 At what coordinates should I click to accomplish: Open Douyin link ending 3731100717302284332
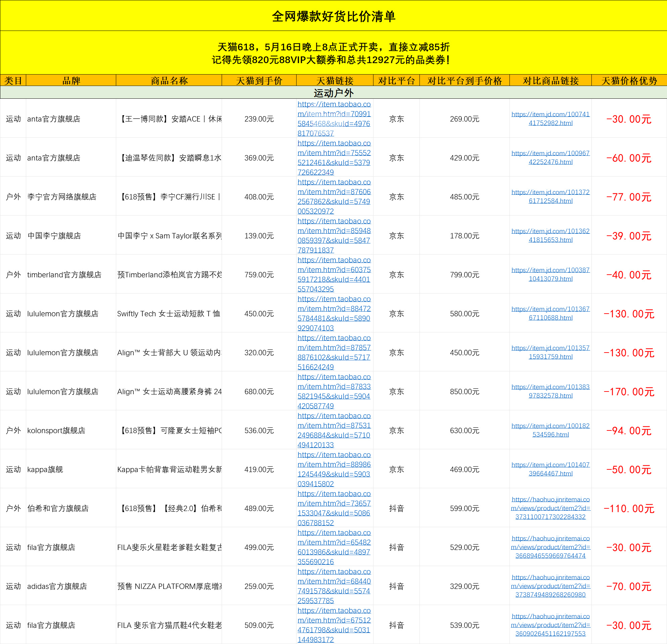[550, 508]
